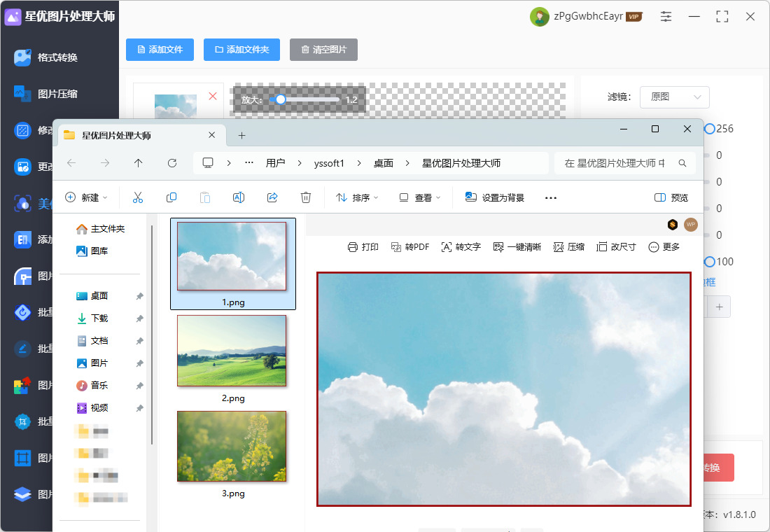Click 改尺寸 in the preview pane

(x=616, y=247)
